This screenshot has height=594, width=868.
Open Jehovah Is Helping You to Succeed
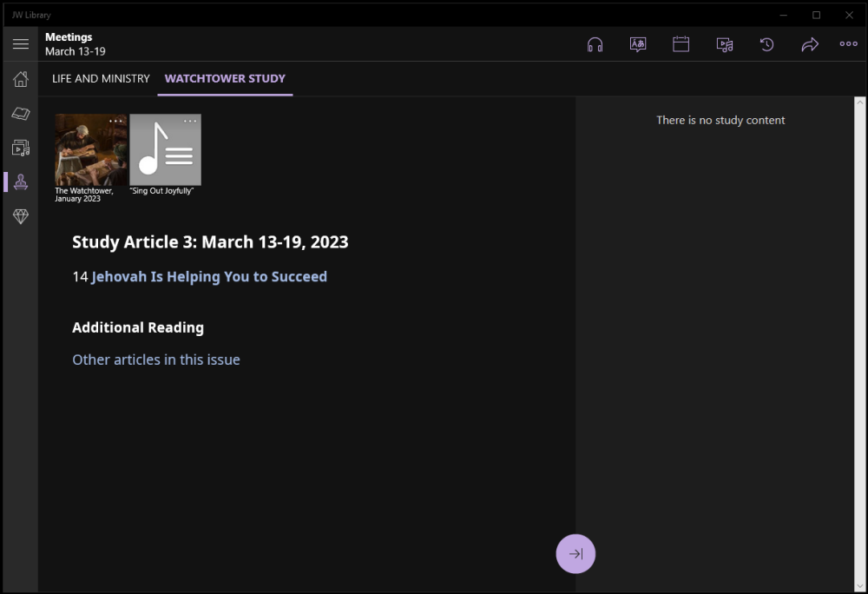(209, 277)
